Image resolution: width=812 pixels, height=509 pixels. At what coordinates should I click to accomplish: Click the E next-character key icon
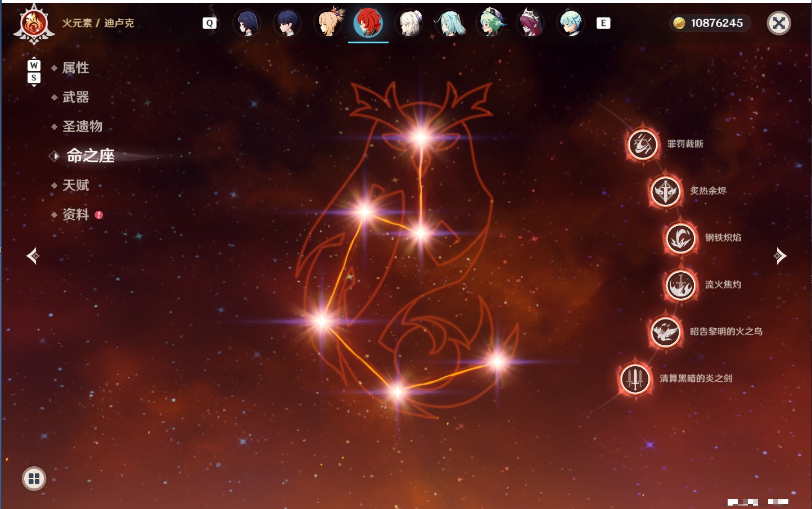(x=603, y=23)
